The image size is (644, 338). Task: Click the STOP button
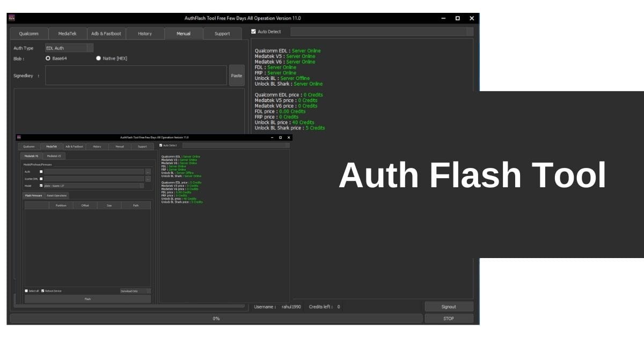pos(449,319)
